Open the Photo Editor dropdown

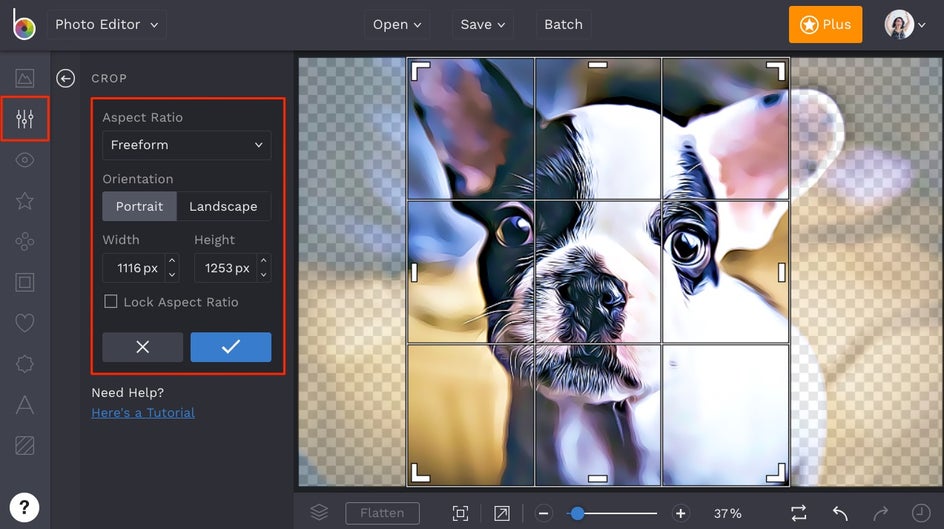pyautogui.click(x=107, y=25)
